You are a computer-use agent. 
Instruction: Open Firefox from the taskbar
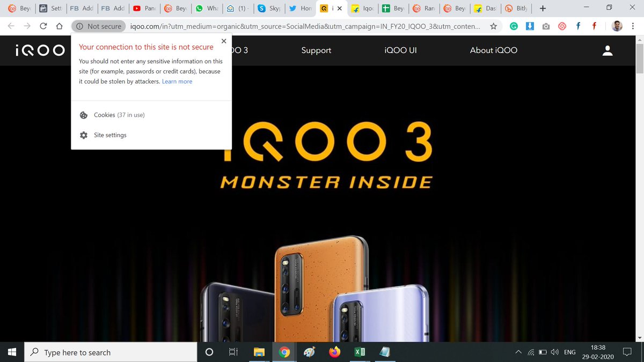[335, 352]
